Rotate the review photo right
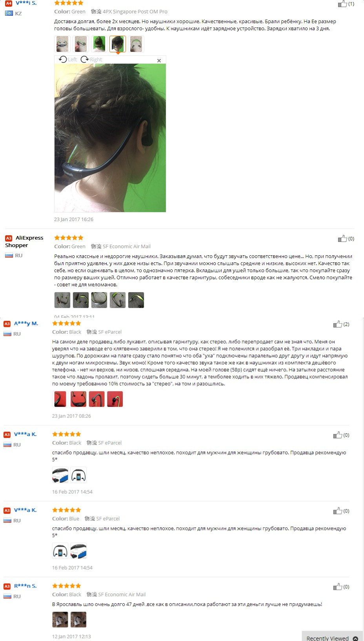This screenshot has height=641, width=364. click(x=91, y=59)
